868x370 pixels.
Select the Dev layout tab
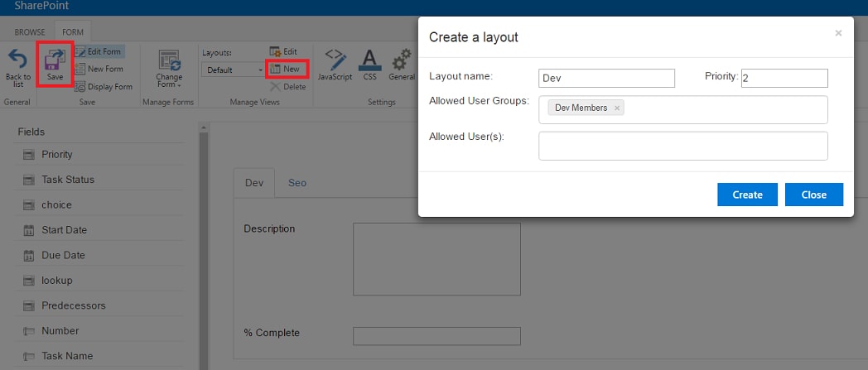(254, 183)
